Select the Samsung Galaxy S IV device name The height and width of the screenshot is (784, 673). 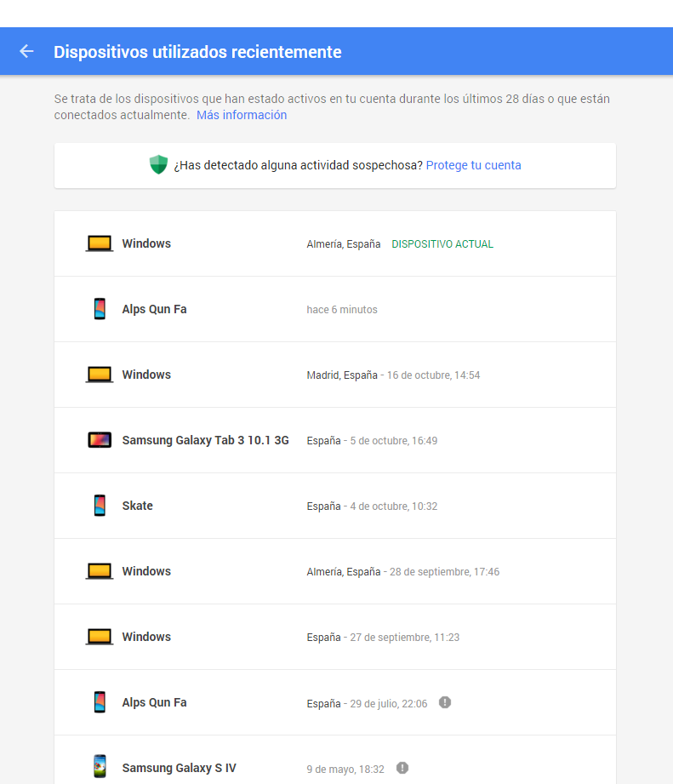pos(179,768)
